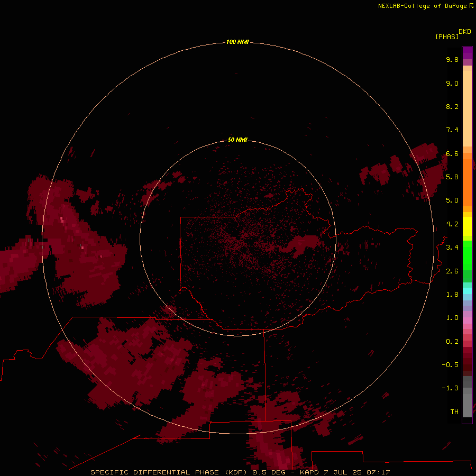Click the 5.8 color scale value
The height and width of the screenshot is (476, 476).
click(452, 177)
